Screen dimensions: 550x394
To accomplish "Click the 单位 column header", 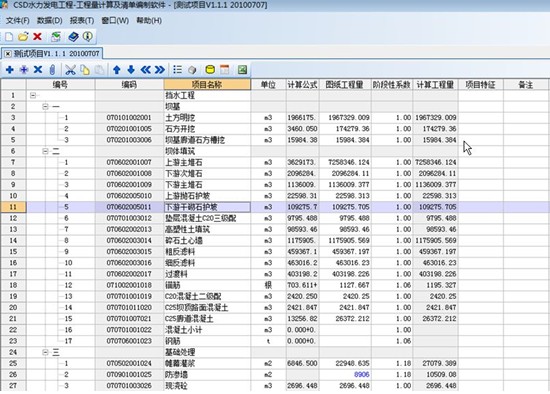I will pos(268,85).
